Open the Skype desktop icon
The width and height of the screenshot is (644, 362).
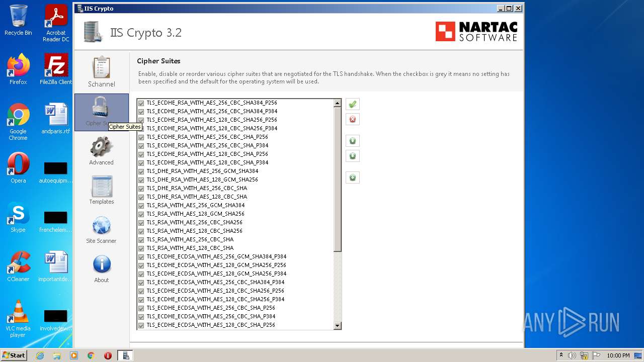tap(18, 217)
